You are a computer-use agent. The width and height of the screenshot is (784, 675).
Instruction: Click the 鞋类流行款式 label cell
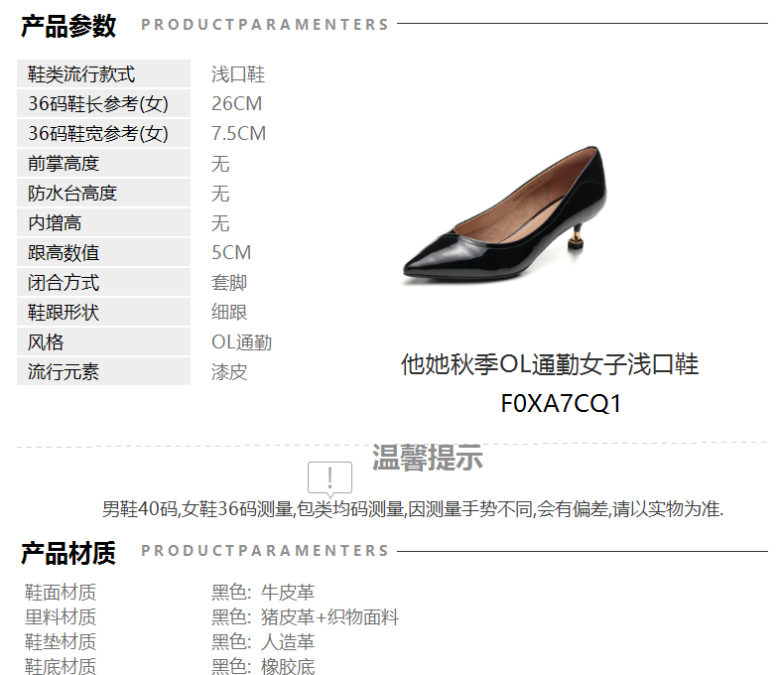103,74
